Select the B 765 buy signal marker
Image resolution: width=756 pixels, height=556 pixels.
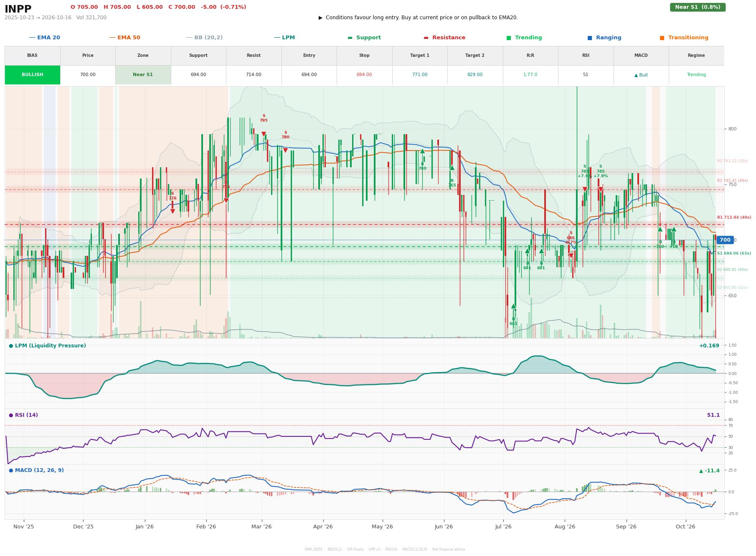coord(452,168)
